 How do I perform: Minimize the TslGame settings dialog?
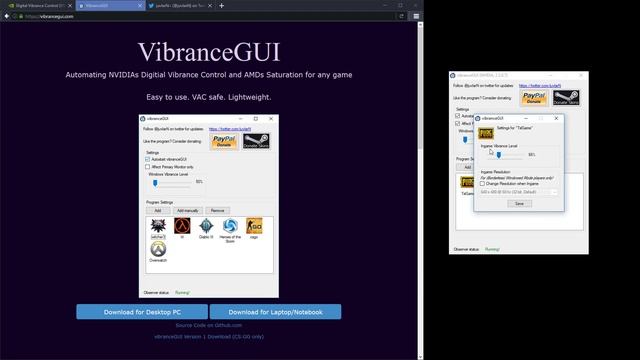(526, 118)
